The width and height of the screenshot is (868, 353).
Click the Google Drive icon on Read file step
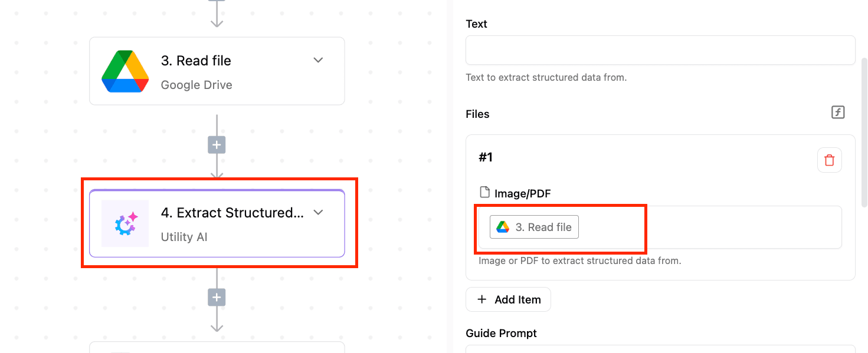click(x=125, y=71)
